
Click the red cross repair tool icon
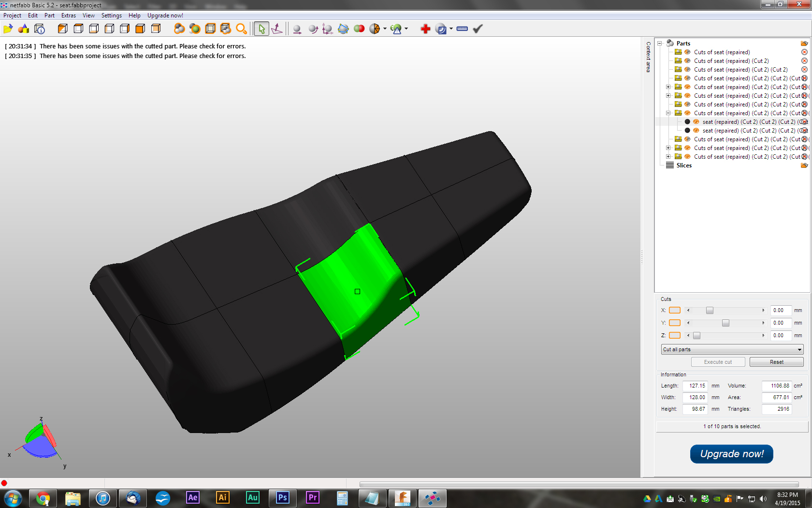coord(425,29)
